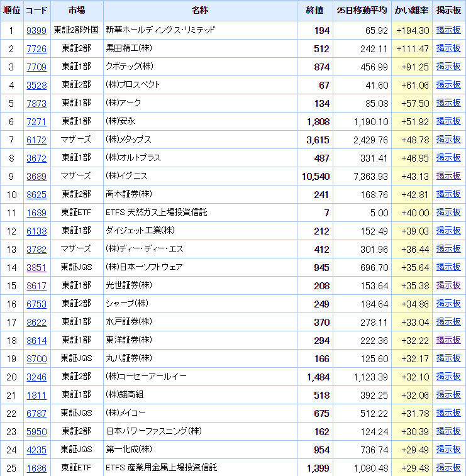
Task: Open 掲示板 link for コーセーアールイー row
Action: 448,376
